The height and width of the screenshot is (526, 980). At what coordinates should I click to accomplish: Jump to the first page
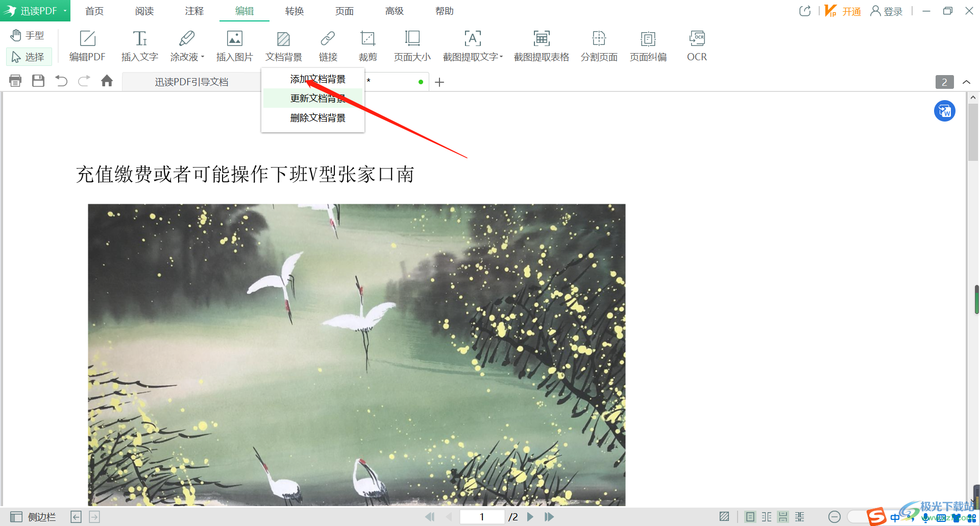tap(430, 517)
